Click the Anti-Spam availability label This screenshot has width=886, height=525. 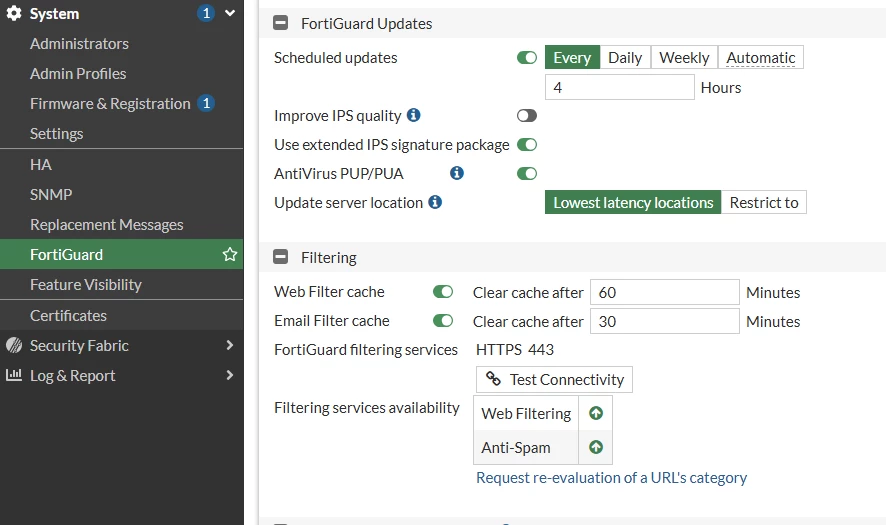pyautogui.click(x=516, y=448)
